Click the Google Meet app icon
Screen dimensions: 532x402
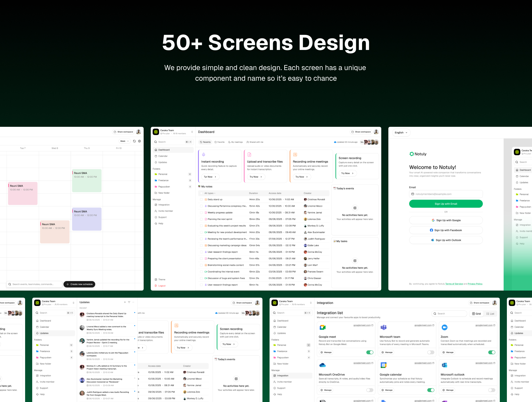coord(322,327)
